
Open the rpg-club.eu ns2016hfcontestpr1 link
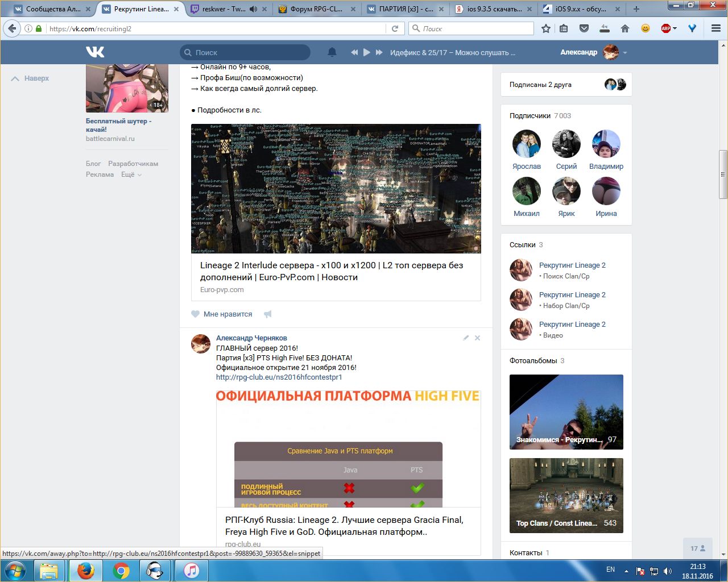coord(279,377)
